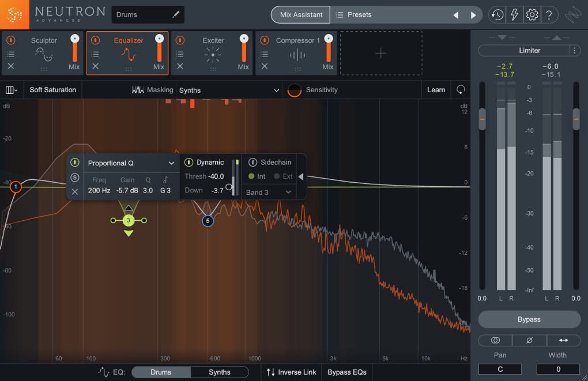Go to next preset arrow

473,15
